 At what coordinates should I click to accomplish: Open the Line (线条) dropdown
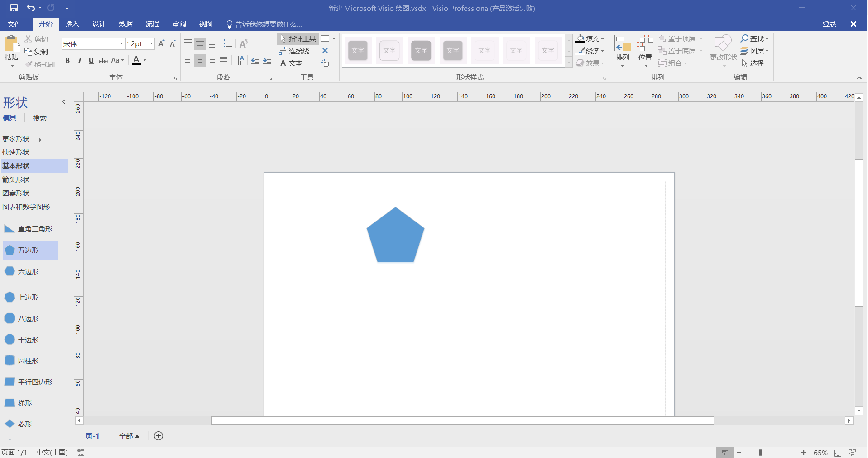point(590,51)
